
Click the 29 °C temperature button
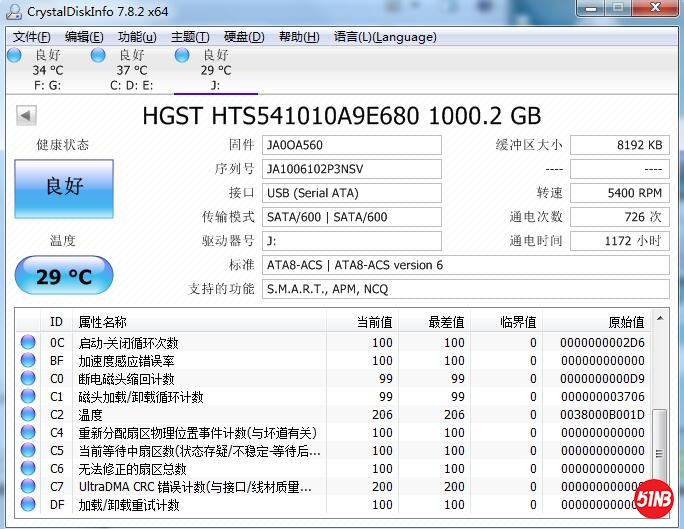click(x=64, y=277)
